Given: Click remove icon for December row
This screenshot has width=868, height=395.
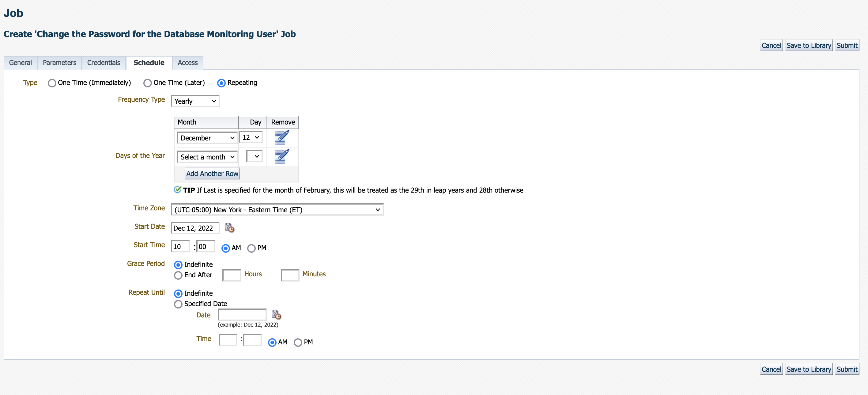Looking at the screenshot, I should tap(281, 138).
